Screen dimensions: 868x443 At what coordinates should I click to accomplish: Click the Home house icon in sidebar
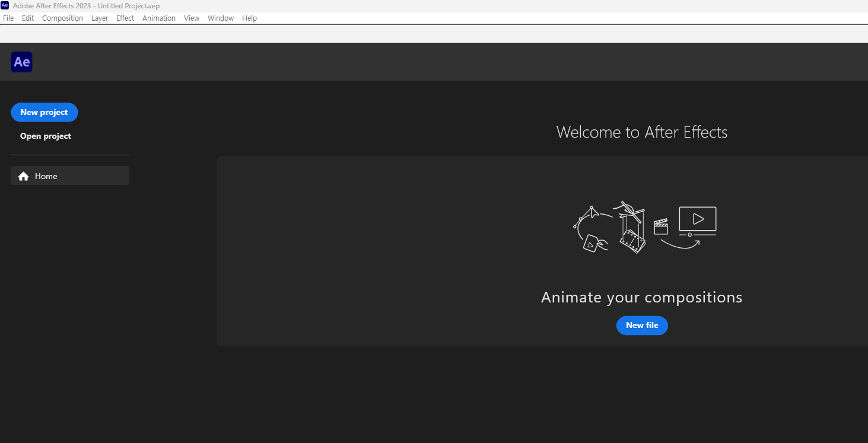(24, 176)
